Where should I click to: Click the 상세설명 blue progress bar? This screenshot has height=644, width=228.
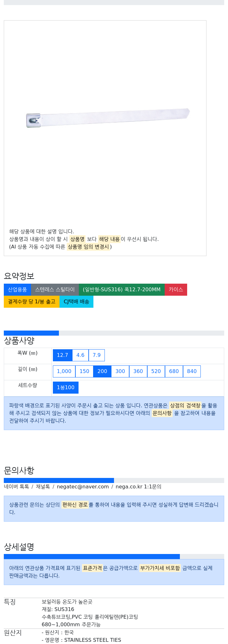92,557
